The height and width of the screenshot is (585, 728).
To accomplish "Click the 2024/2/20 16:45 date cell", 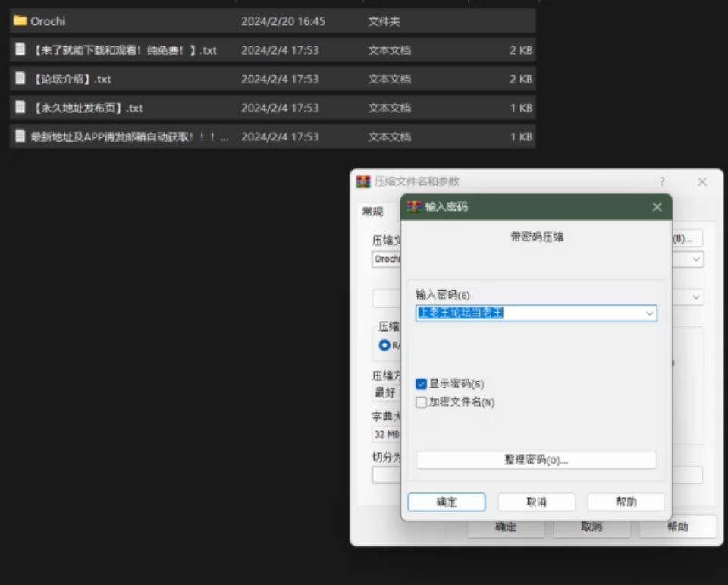I will coord(283,21).
